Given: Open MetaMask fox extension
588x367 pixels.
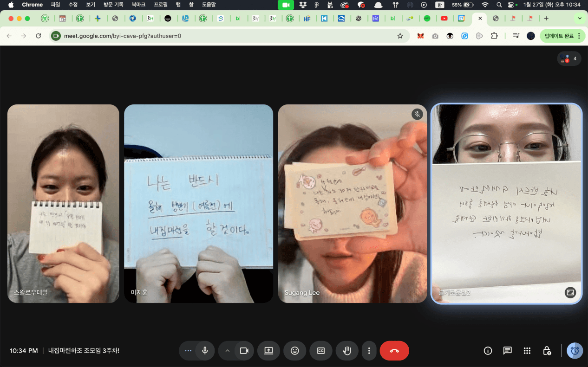Looking at the screenshot, I should tap(420, 36).
